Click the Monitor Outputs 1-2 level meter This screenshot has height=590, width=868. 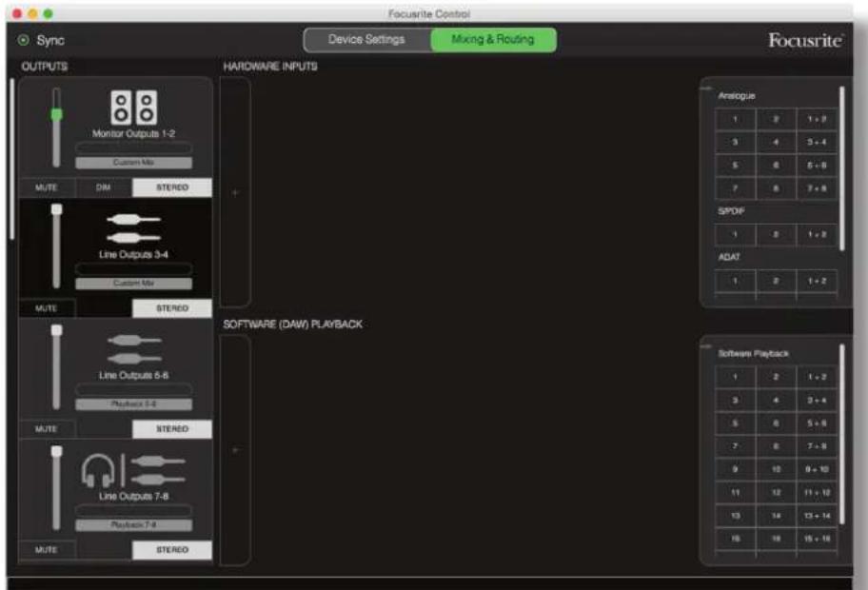click(134, 147)
